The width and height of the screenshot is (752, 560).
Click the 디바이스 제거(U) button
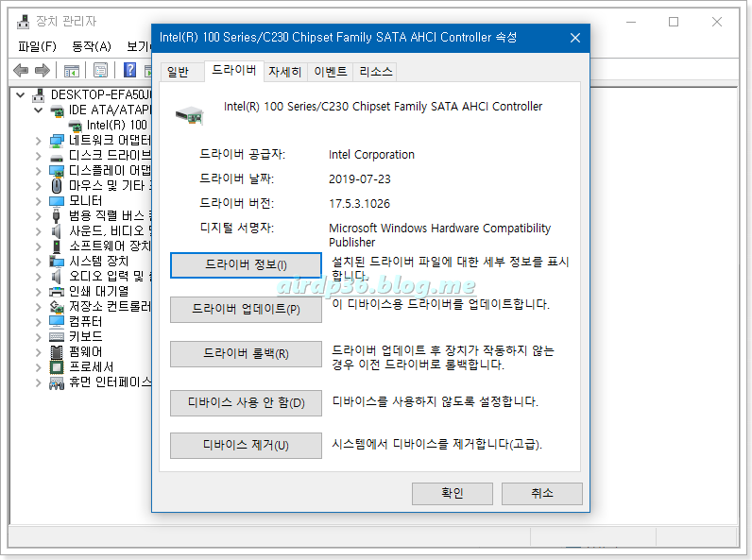click(246, 446)
